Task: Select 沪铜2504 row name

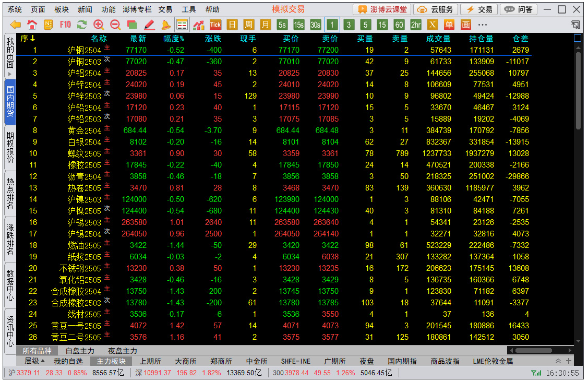Action: tap(85, 50)
